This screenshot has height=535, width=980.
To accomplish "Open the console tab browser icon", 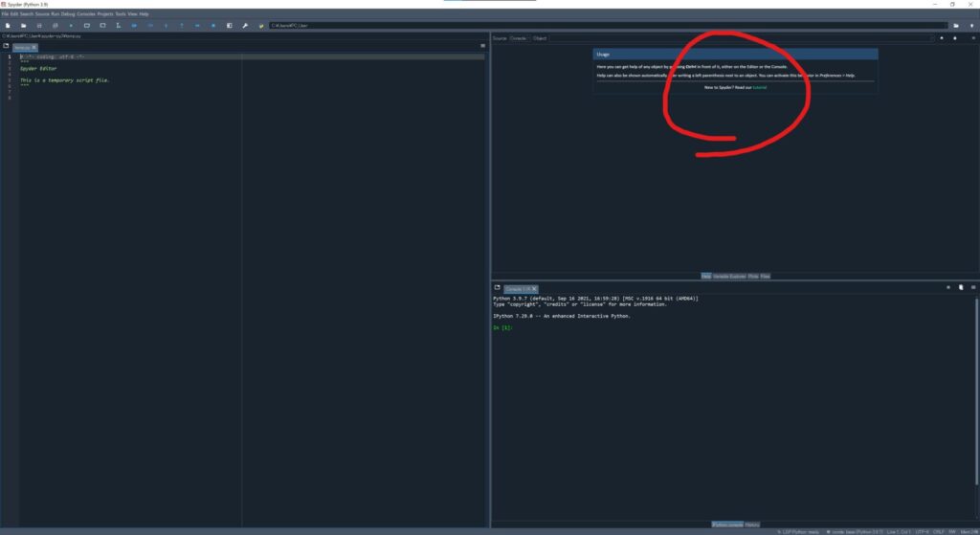I will coord(497,287).
